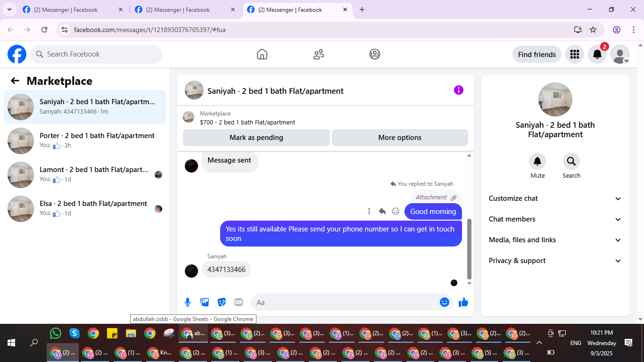Open a new browser tab

click(x=362, y=9)
